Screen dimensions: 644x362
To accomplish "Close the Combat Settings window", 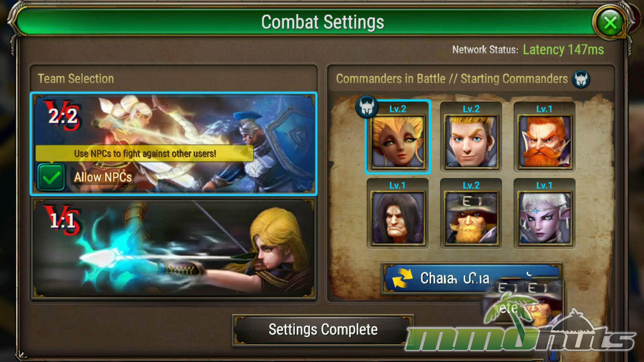I will click(610, 23).
